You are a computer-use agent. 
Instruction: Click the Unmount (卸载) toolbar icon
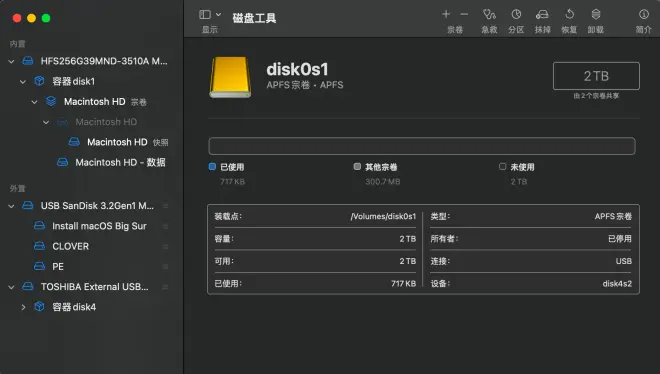(596, 14)
